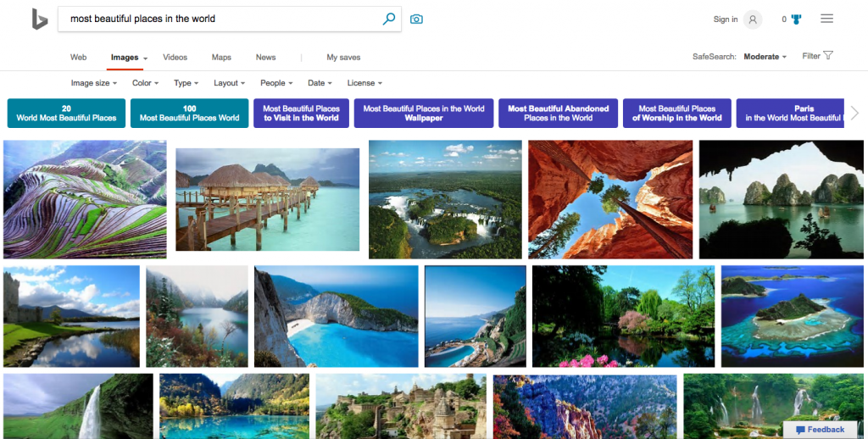Open the rice terraces image thumbnail
Screen dimensions: 868x439
[85, 199]
